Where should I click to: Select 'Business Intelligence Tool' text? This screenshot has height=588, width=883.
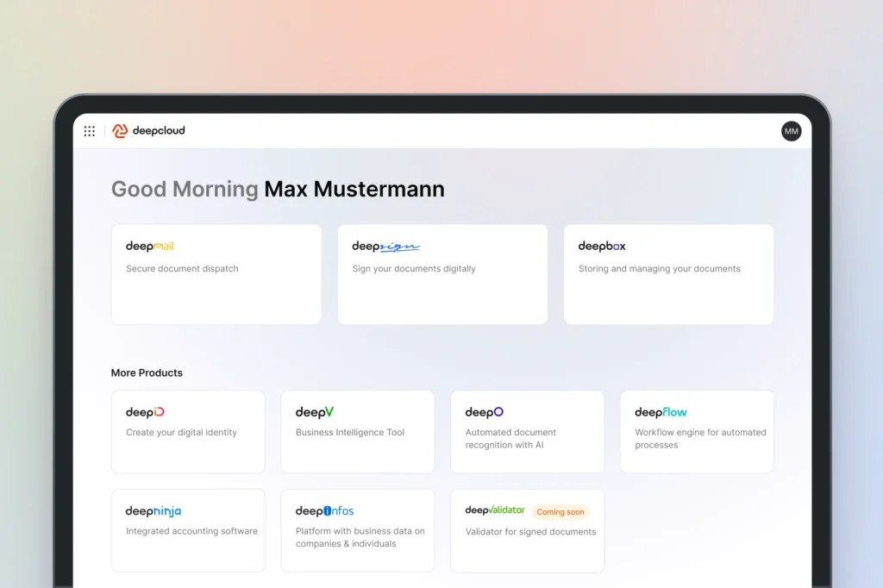[x=350, y=433]
